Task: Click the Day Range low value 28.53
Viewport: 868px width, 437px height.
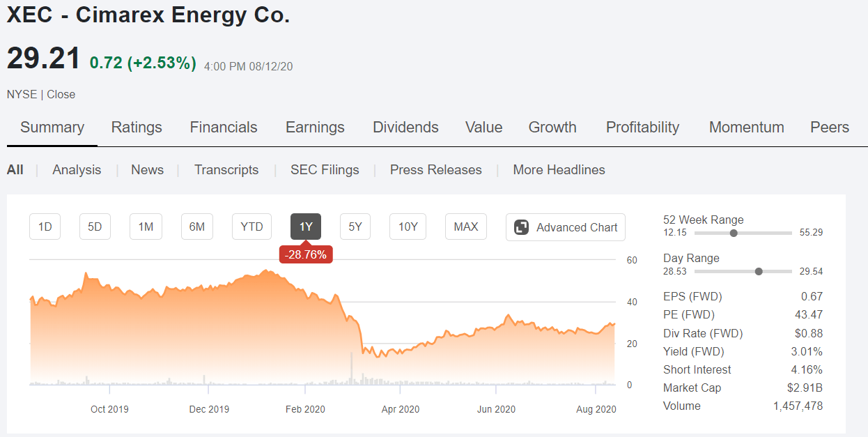Action: [674, 271]
